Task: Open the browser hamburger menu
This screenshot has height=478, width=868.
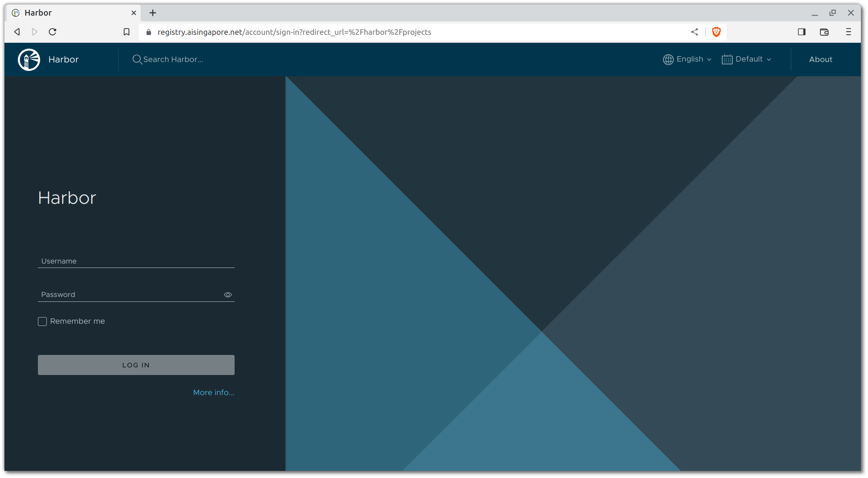Action: click(x=848, y=32)
